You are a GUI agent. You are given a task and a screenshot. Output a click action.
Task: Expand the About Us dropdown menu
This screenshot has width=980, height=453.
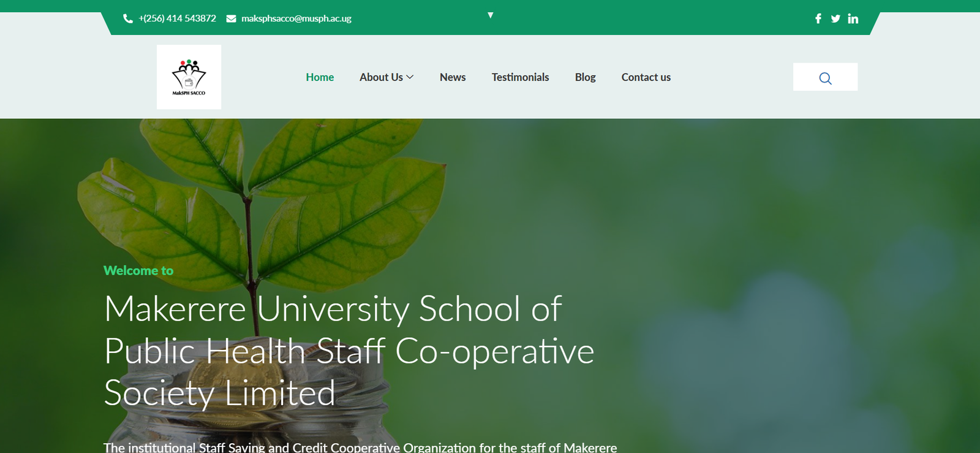point(386,77)
